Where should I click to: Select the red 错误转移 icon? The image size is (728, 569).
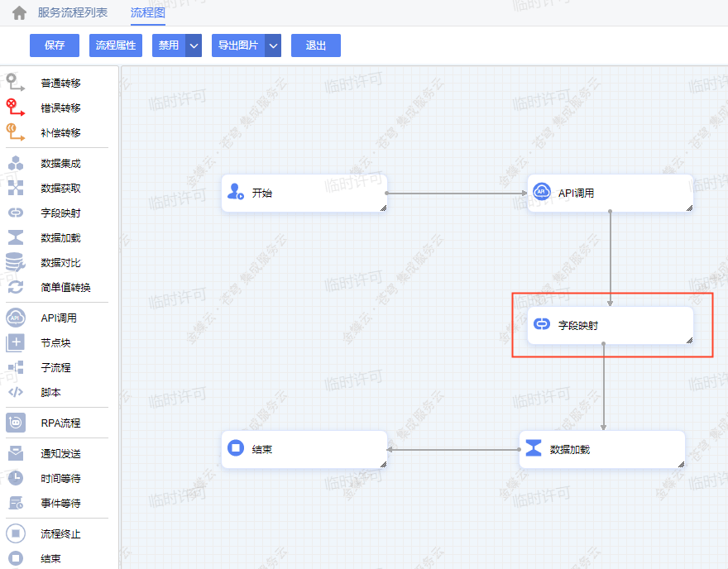[16, 108]
